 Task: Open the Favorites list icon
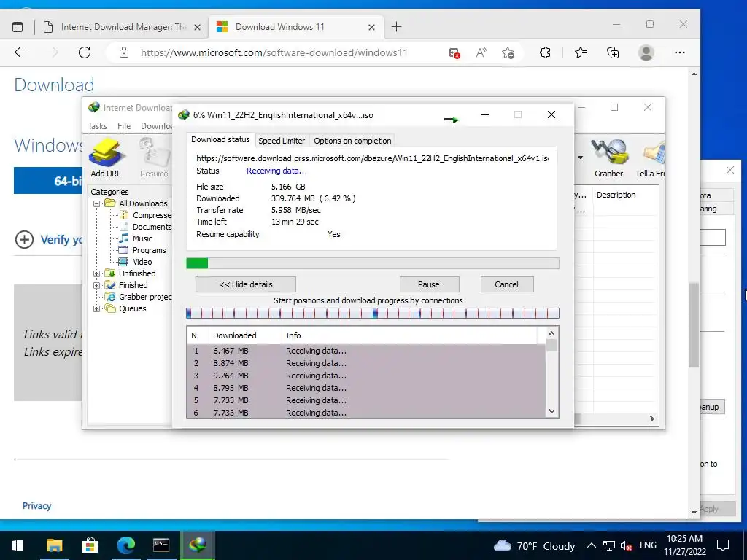tap(580, 52)
